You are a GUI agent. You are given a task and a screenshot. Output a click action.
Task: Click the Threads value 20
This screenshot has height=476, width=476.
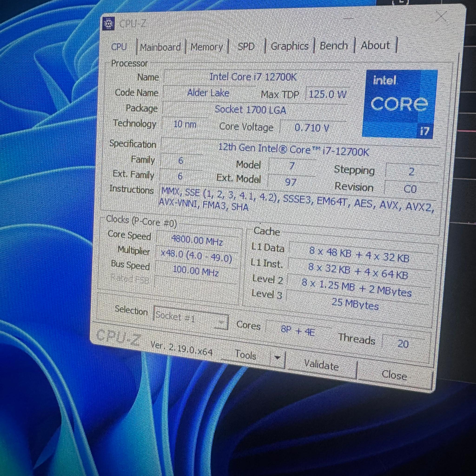tap(403, 344)
